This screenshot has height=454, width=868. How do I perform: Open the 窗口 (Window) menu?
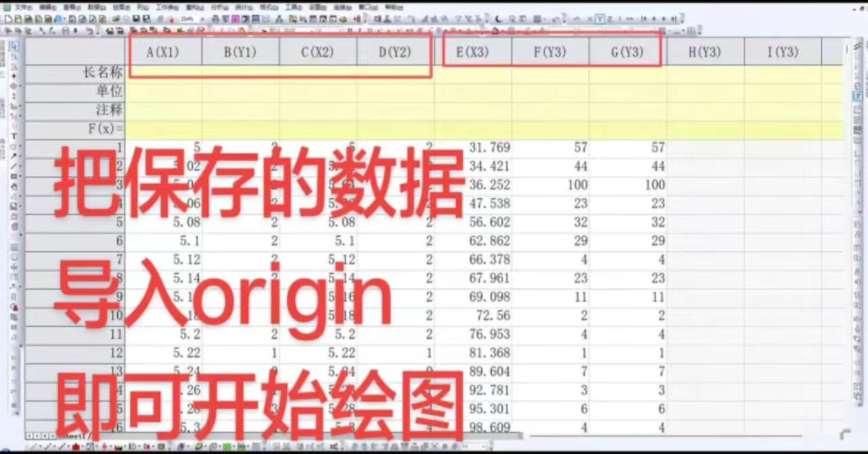(368, 7)
